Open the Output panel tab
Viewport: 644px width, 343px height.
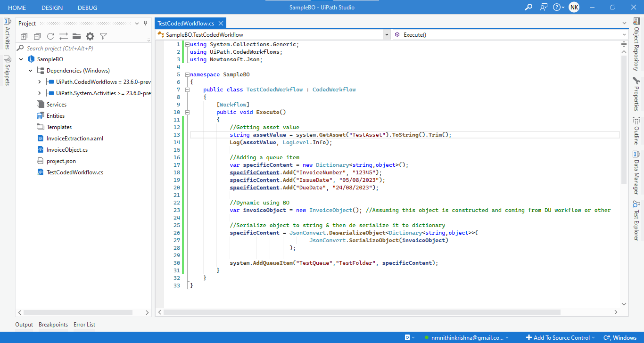(24, 325)
